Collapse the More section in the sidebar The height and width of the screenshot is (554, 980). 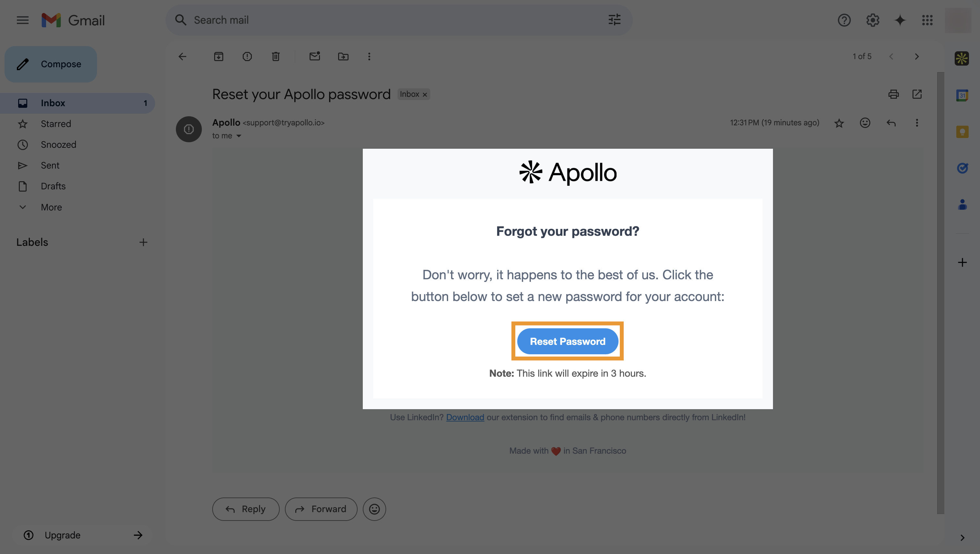pyautogui.click(x=22, y=207)
